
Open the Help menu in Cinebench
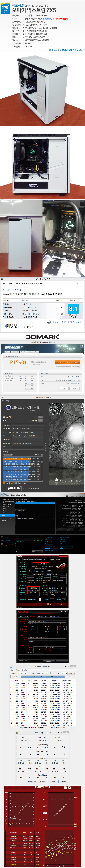coord(8,401)
